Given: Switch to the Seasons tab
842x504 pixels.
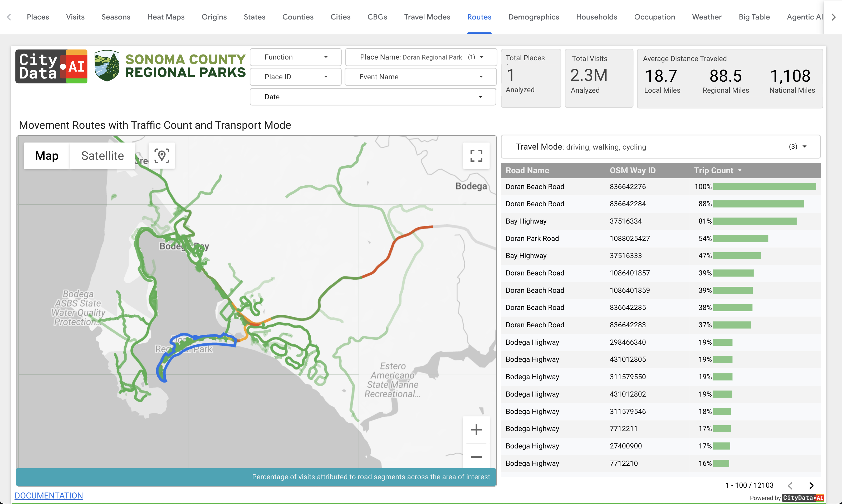Looking at the screenshot, I should click(116, 17).
